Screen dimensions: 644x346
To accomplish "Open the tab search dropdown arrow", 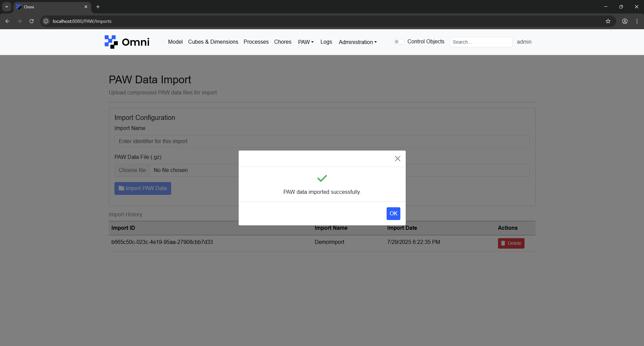I will (7, 7).
